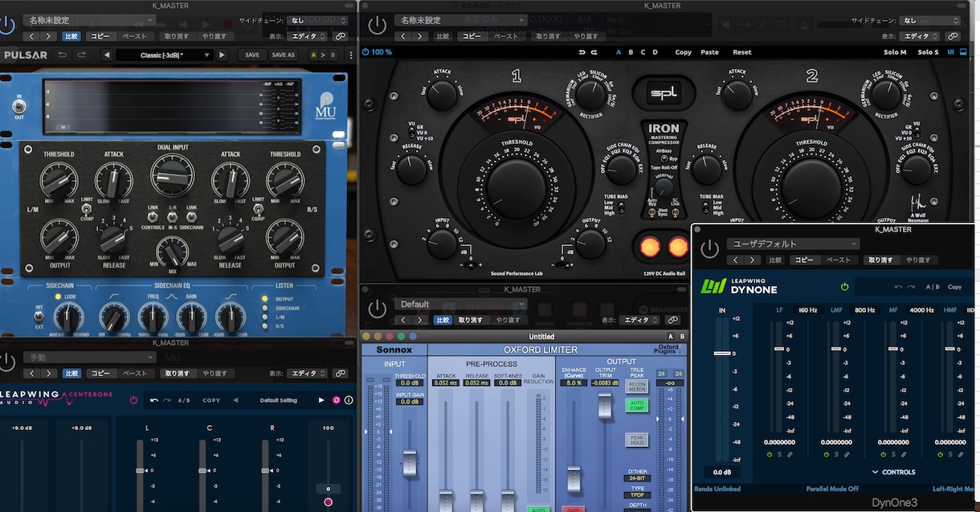Image resolution: width=980 pixels, height=512 pixels.
Task: Click 比較 in the CenterOne window header
Action: point(71,373)
